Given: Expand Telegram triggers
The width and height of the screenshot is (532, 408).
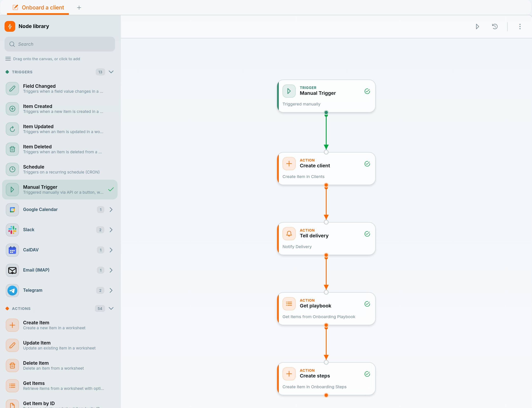Looking at the screenshot, I should click(111, 290).
